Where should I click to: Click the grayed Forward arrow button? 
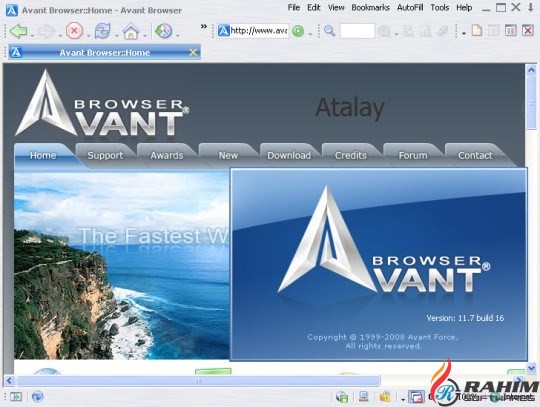tap(46, 31)
